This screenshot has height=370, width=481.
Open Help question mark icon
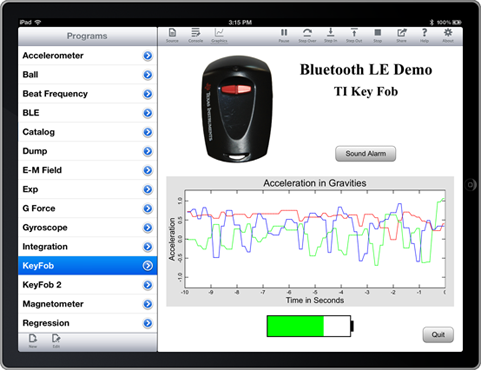coord(424,35)
